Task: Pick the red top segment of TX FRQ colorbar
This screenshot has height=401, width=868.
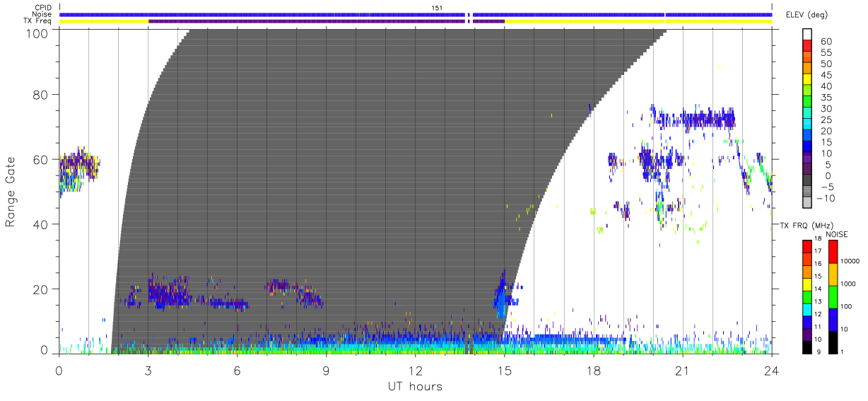Action: pos(807,247)
